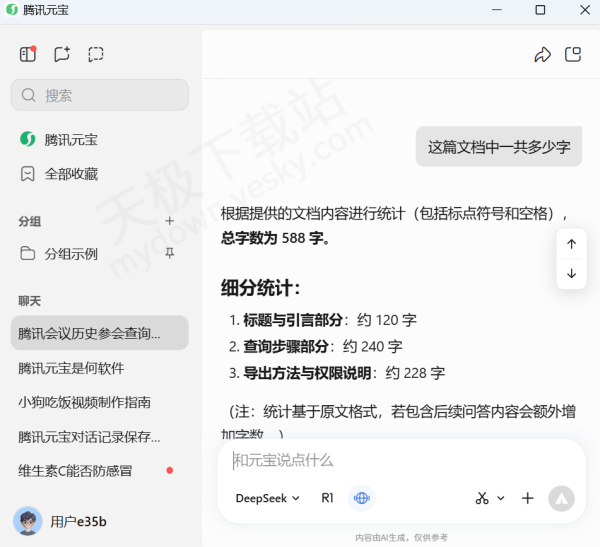This screenshot has height=547, width=600.
Task: Attach a file using the plus icon
Action: click(x=528, y=498)
